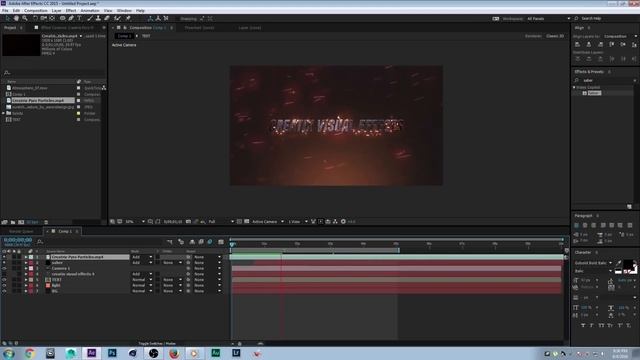
Task: Open blend mode dropdown of BG layer
Action: 142,291
